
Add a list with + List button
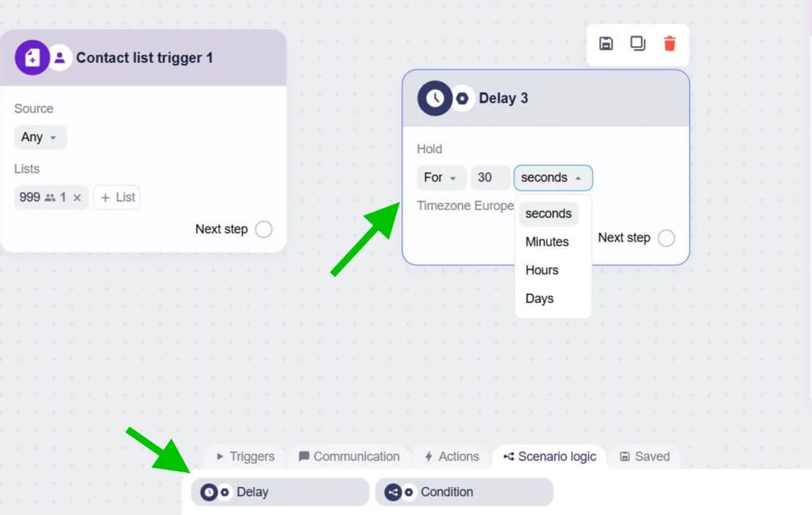tap(117, 198)
